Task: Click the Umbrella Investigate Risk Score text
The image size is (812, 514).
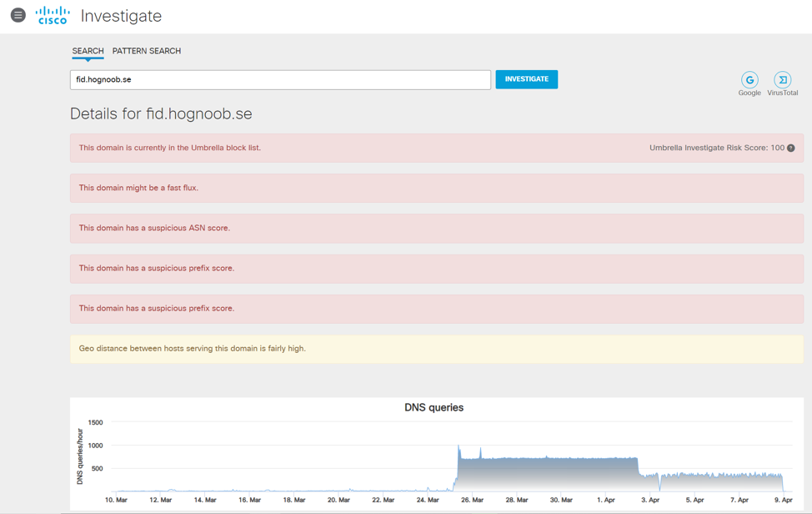Action: [x=716, y=148]
